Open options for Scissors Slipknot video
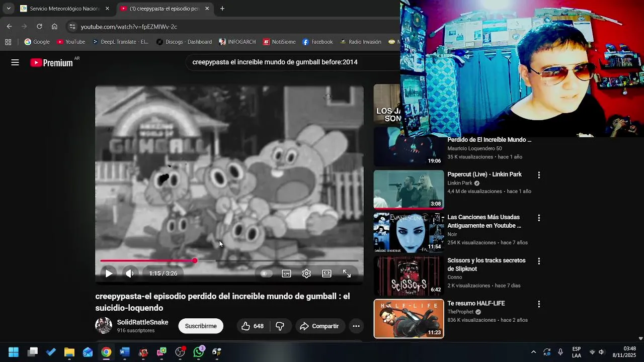 [539, 261]
